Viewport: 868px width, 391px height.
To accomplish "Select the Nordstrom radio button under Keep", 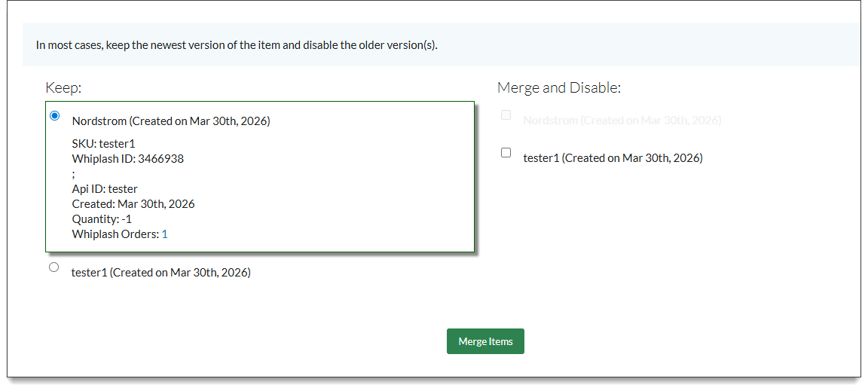I will (x=54, y=116).
